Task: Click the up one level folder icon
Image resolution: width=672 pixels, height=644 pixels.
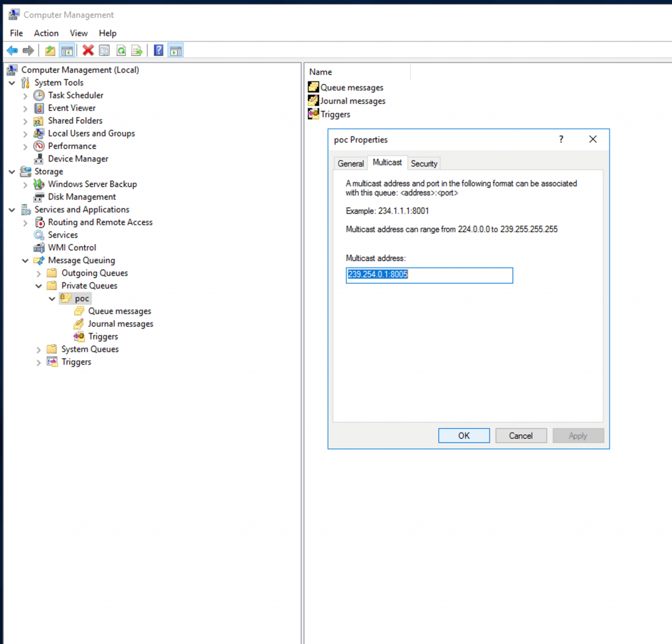Action: [x=51, y=50]
